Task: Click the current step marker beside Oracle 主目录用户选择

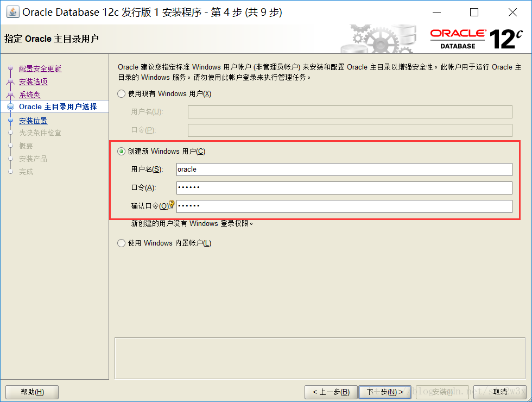Action: pos(10,106)
